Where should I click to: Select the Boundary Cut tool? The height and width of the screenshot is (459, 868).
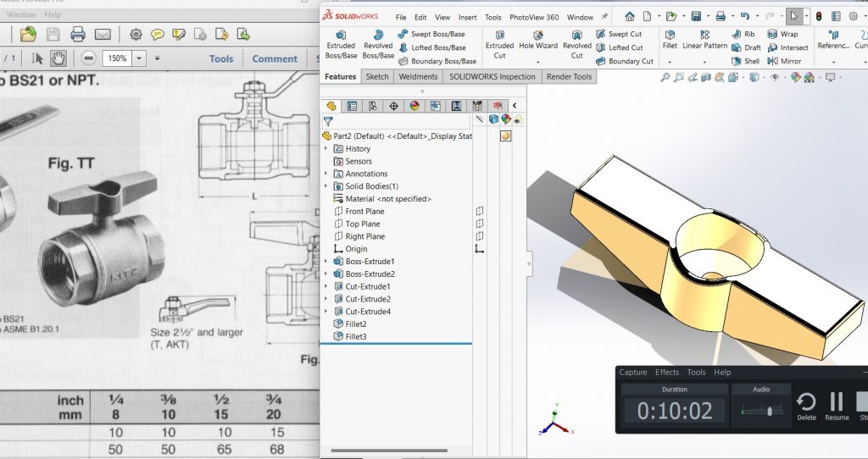point(625,61)
